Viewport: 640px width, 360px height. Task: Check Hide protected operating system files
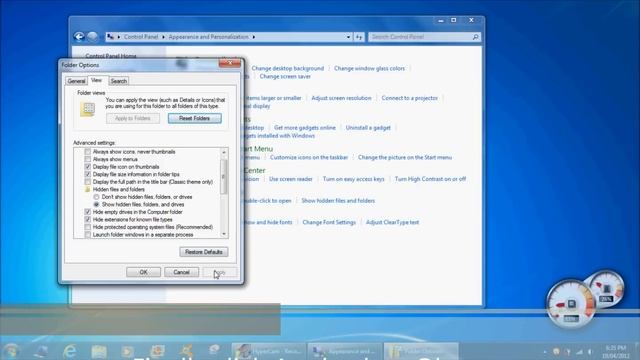pyautogui.click(x=87, y=227)
